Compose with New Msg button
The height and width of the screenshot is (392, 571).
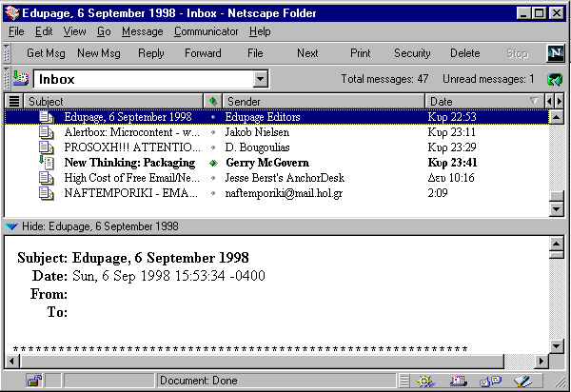(99, 53)
